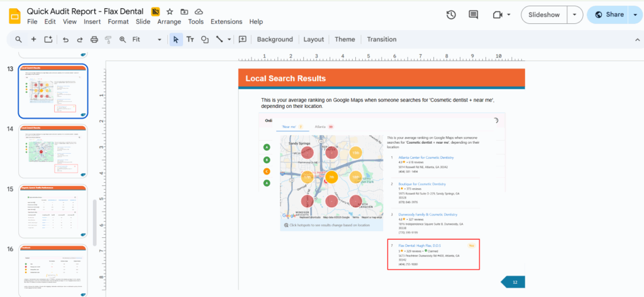Star this presentation
The image size is (644, 297).
coord(170,12)
